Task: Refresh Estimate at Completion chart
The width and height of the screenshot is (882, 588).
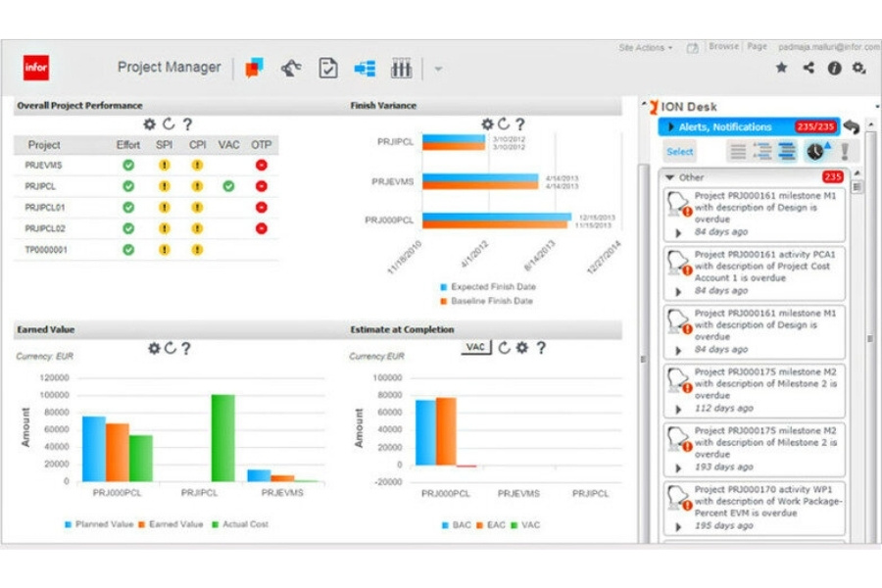Action: [504, 348]
